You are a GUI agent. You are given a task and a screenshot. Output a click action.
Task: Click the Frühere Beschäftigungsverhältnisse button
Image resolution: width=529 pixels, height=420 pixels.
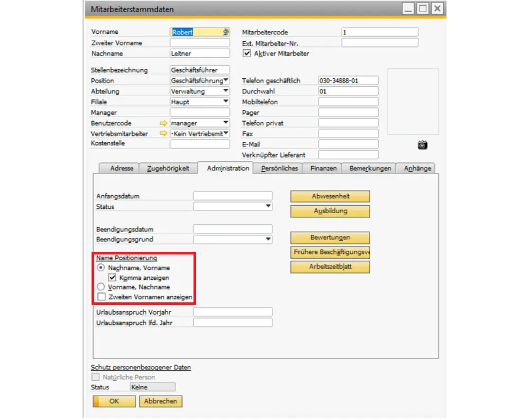pos(330,252)
